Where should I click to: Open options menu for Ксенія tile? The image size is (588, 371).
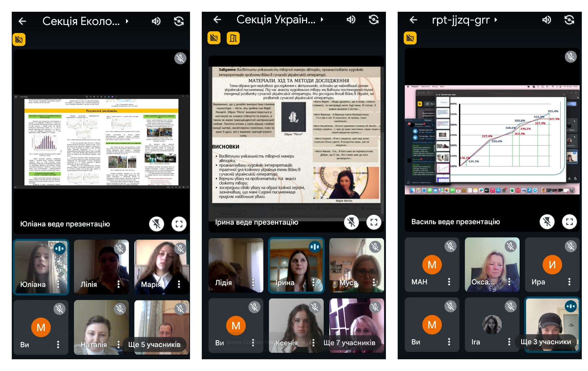[x=313, y=343]
